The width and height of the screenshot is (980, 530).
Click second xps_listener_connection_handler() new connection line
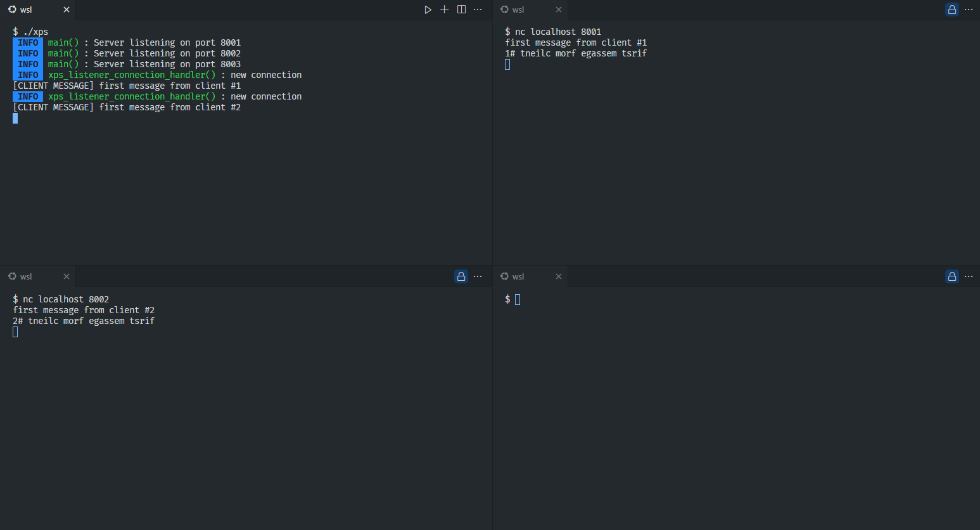[x=157, y=96]
